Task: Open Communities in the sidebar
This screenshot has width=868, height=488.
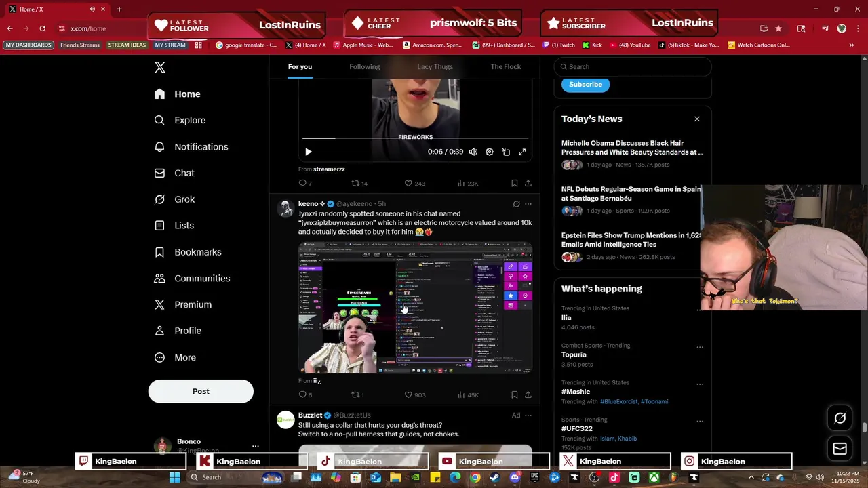Action: point(193,279)
